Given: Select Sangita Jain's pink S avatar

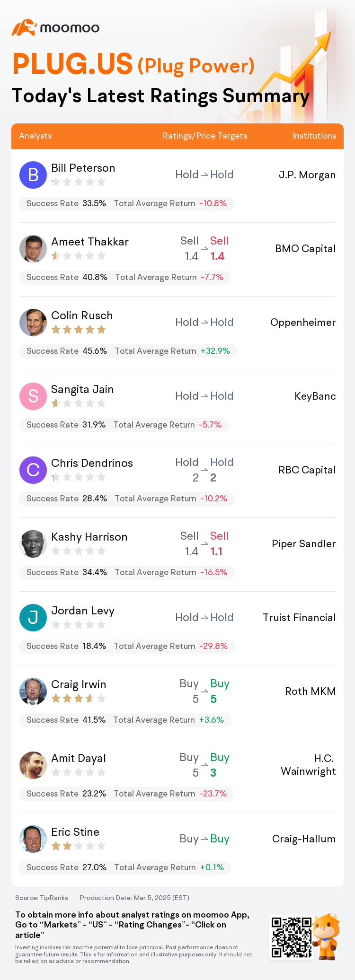Looking at the screenshot, I should coord(33,396).
